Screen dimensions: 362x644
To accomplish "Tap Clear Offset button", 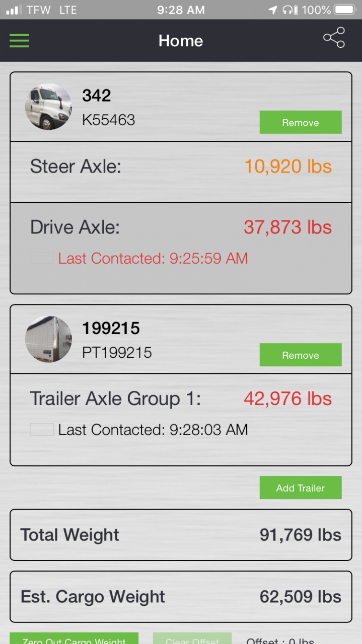I will click(x=192, y=638).
